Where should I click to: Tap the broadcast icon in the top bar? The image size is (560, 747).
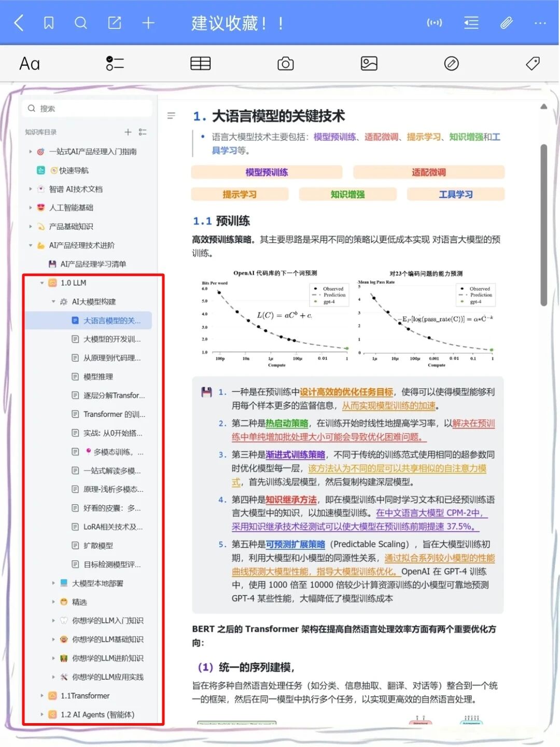435,23
